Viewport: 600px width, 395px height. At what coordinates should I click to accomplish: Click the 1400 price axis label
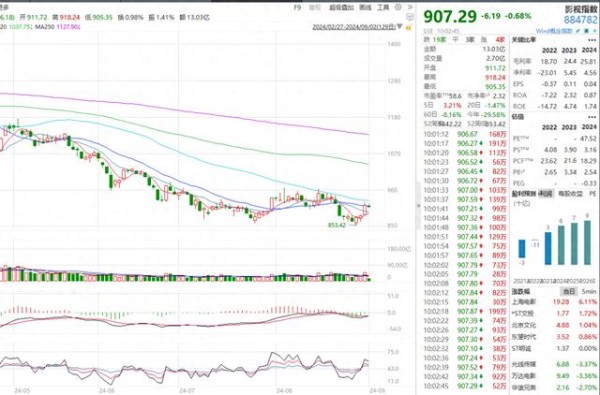pos(394,44)
